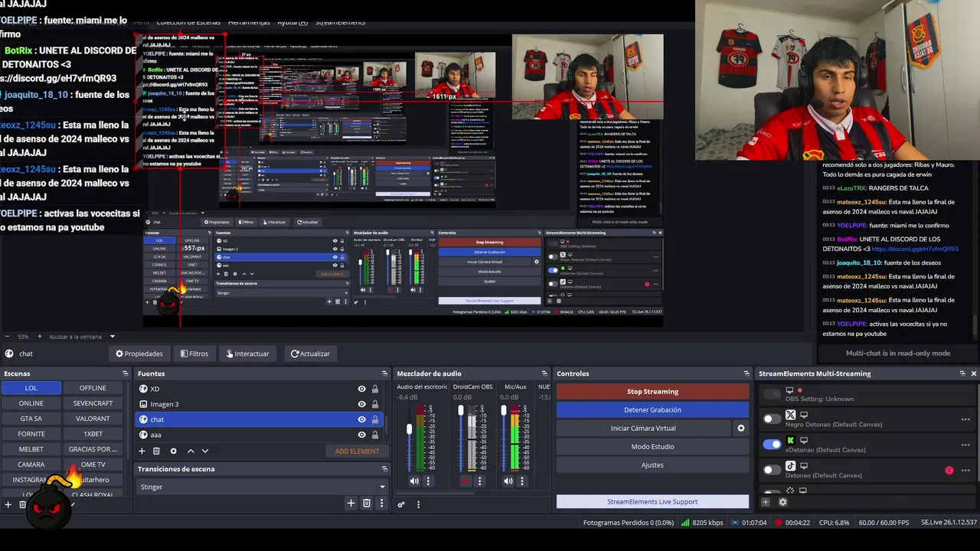Click Detener Grabación button
The height and width of the screenshot is (551, 980).
tap(652, 409)
